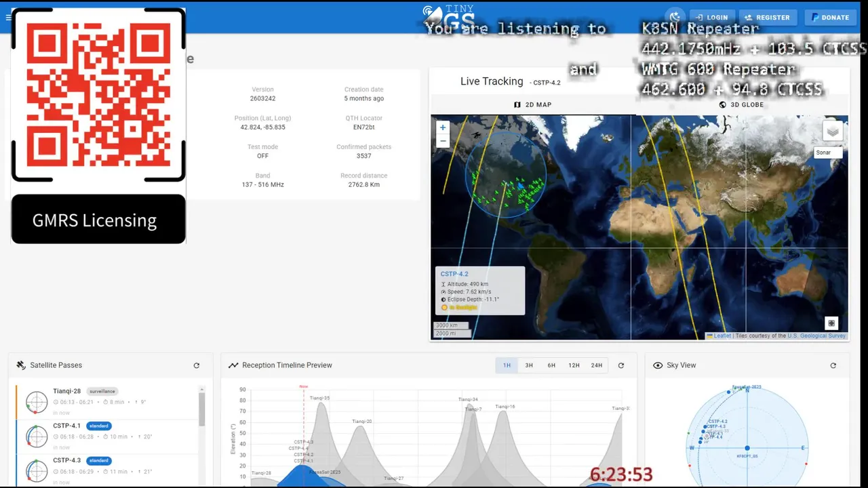Select the 24H timeline range

click(x=597, y=365)
